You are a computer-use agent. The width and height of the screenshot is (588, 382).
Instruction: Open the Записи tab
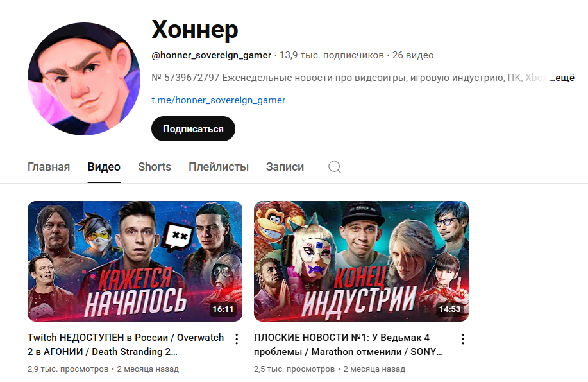(x=285, y=167)
